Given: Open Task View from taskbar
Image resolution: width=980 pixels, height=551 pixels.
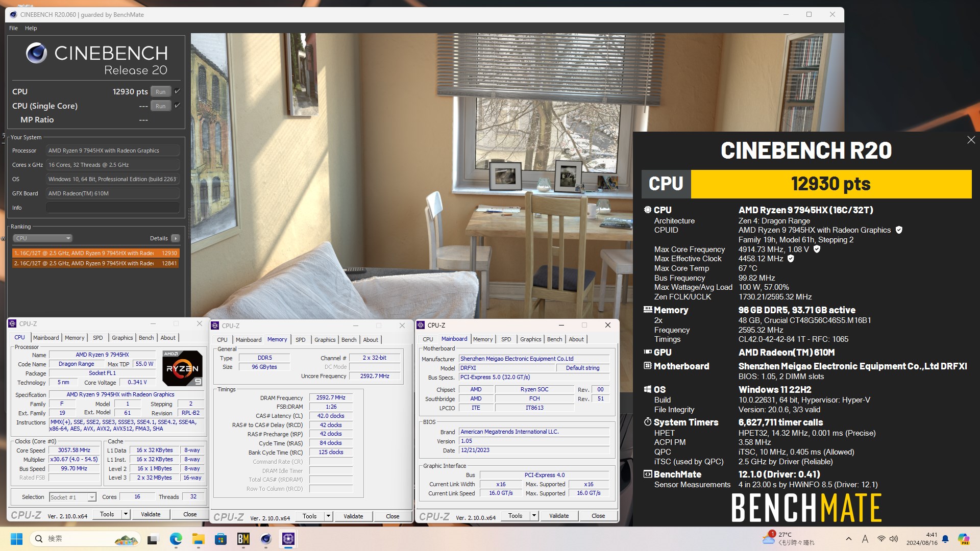Looking at the screenshot, I should [153, 539].
